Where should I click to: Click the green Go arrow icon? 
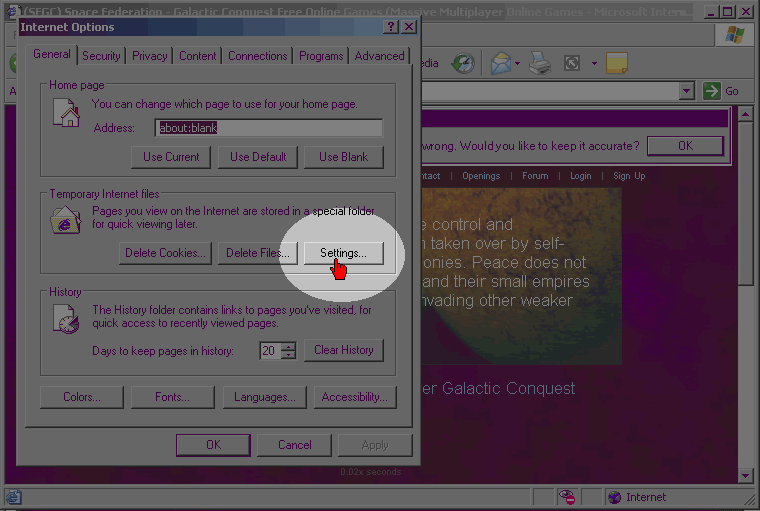coord(711,91)
